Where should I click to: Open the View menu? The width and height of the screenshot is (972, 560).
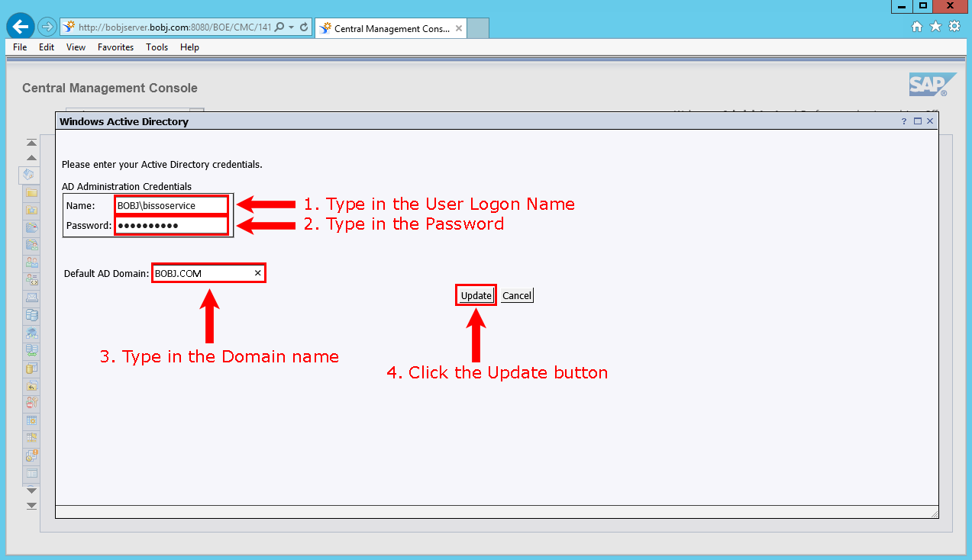pos(76,47)
